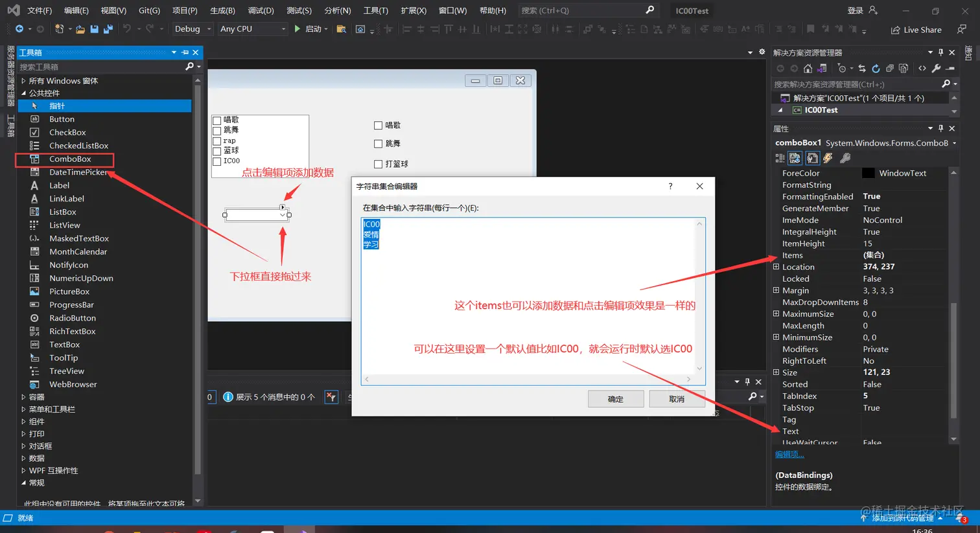The height and width of the screenshot is (533, 980).
Task: Open the 工具(T) menu
Action: pos(375,10)
